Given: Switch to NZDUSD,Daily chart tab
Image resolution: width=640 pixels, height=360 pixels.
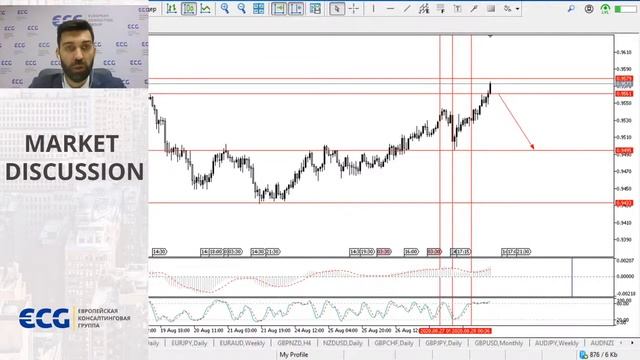Looking at the screenshot, I should click(x=342, y=343).
